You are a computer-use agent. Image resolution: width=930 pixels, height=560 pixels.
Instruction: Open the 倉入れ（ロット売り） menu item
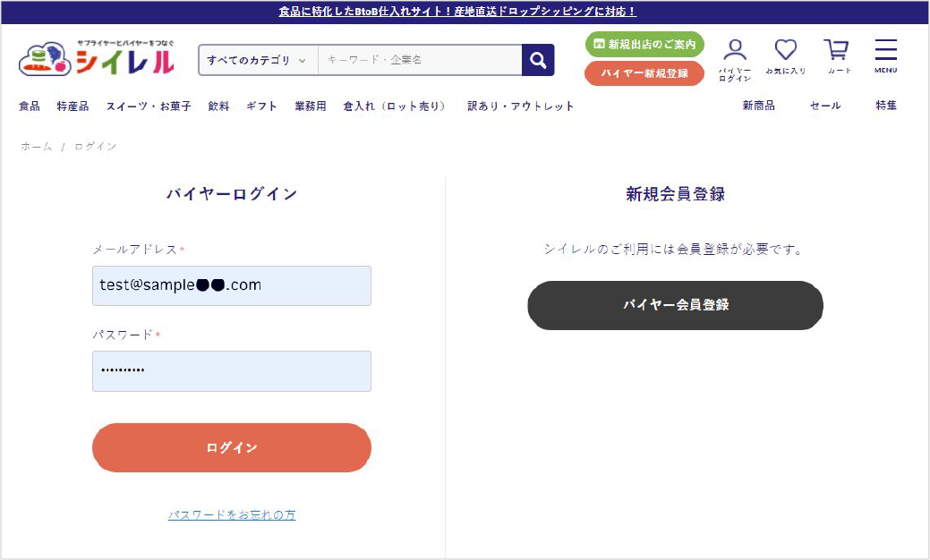coord(395,106)
